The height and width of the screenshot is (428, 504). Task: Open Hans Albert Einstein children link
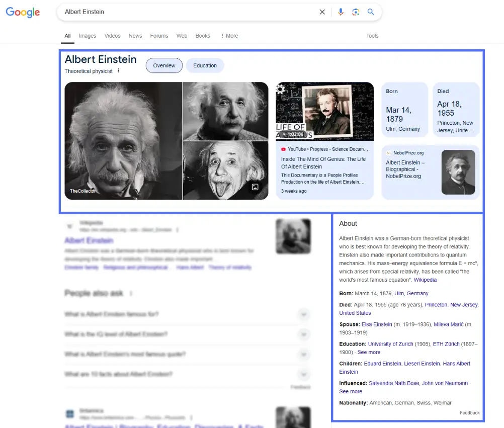click(456, 364)
